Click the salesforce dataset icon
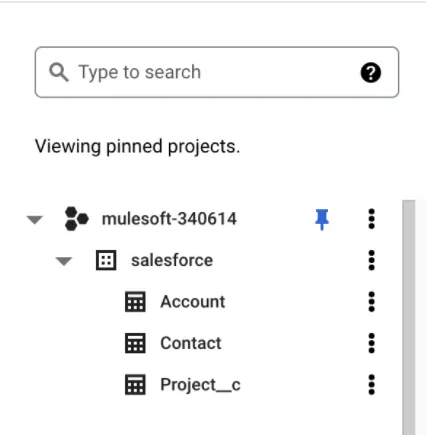 tap(106, 260)
